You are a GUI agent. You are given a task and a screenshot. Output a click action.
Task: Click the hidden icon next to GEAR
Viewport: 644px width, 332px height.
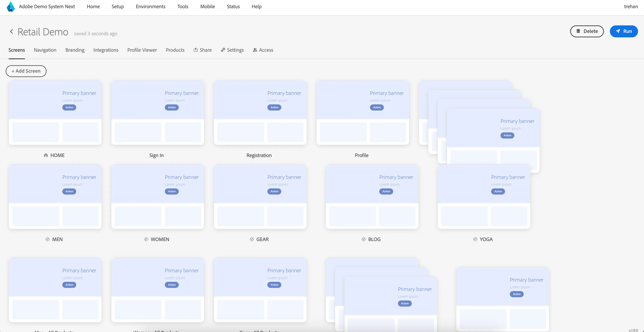coord(252,239)
